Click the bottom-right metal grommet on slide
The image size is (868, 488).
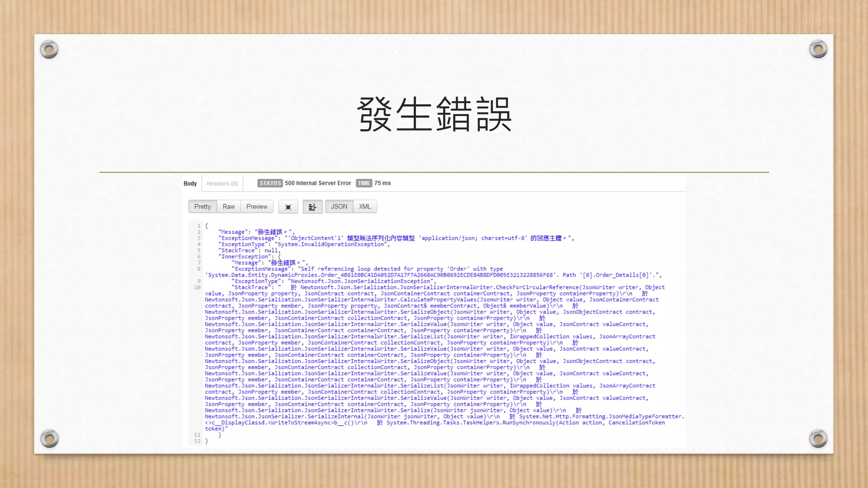coord(818,438)
